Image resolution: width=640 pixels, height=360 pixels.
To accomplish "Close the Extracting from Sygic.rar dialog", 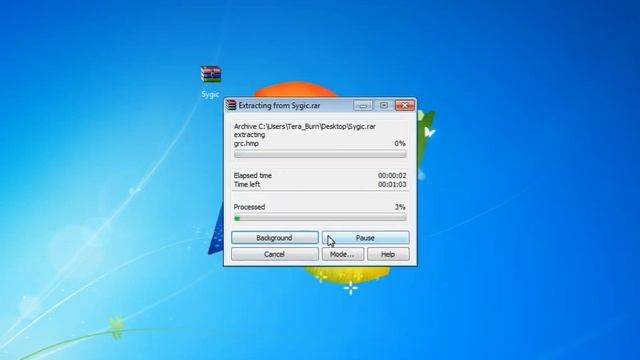I will (404, 105).
